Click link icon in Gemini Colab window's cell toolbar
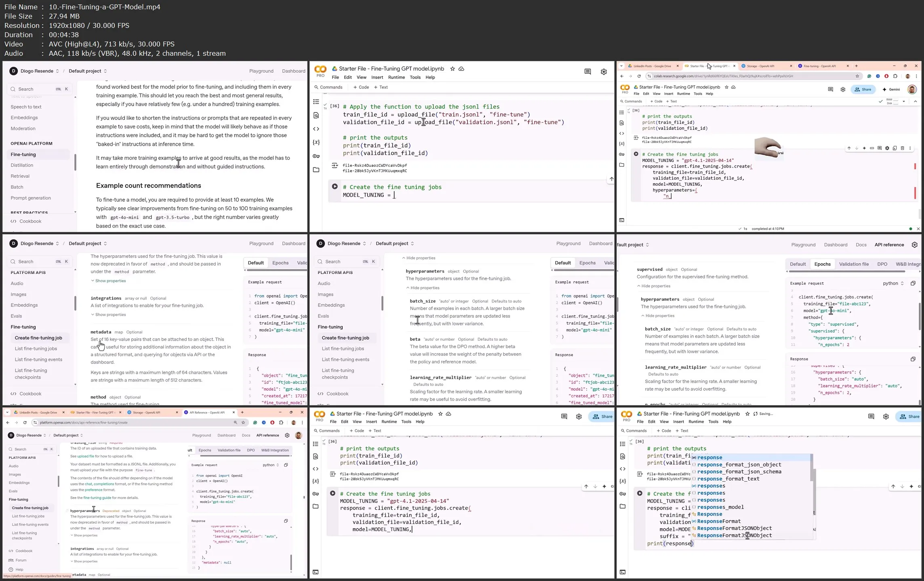The width and height of the screenshot is (924, 581). [872, 148]
